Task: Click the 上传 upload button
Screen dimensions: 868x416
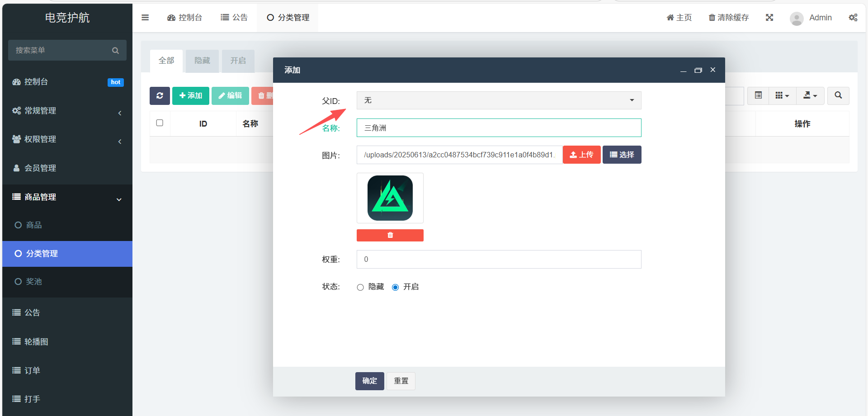Action: point(581,155)
